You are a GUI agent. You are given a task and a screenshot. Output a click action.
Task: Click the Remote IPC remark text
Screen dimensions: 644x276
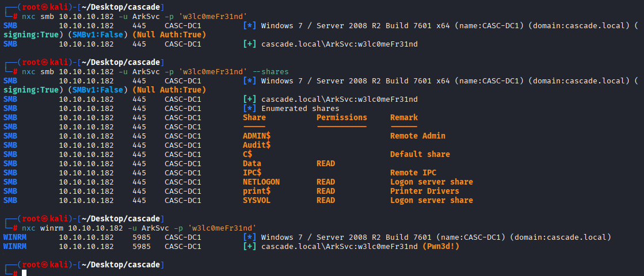413,172
